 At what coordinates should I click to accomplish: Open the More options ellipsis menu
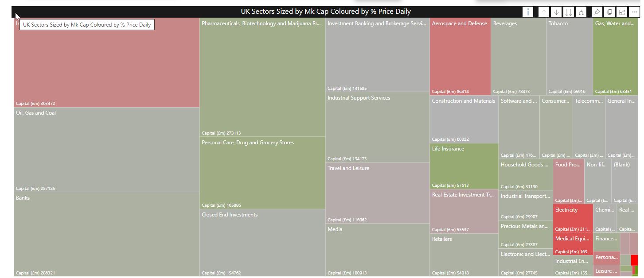634,12
